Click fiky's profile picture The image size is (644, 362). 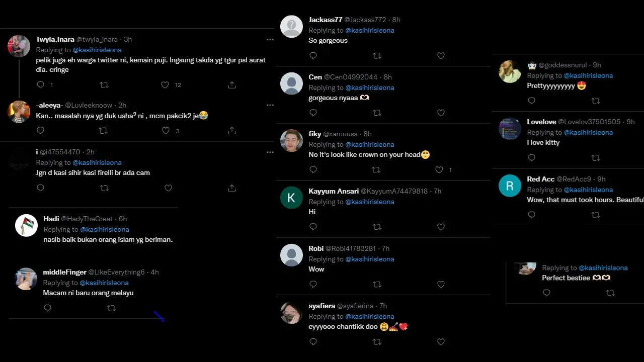pyautogui.click(x=291, y=141)
